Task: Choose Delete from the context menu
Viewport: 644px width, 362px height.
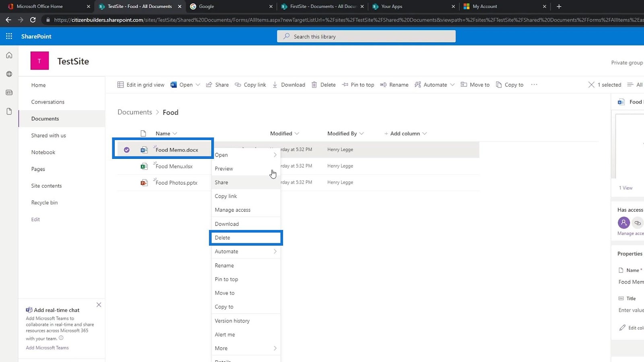Action: point(246,238)
